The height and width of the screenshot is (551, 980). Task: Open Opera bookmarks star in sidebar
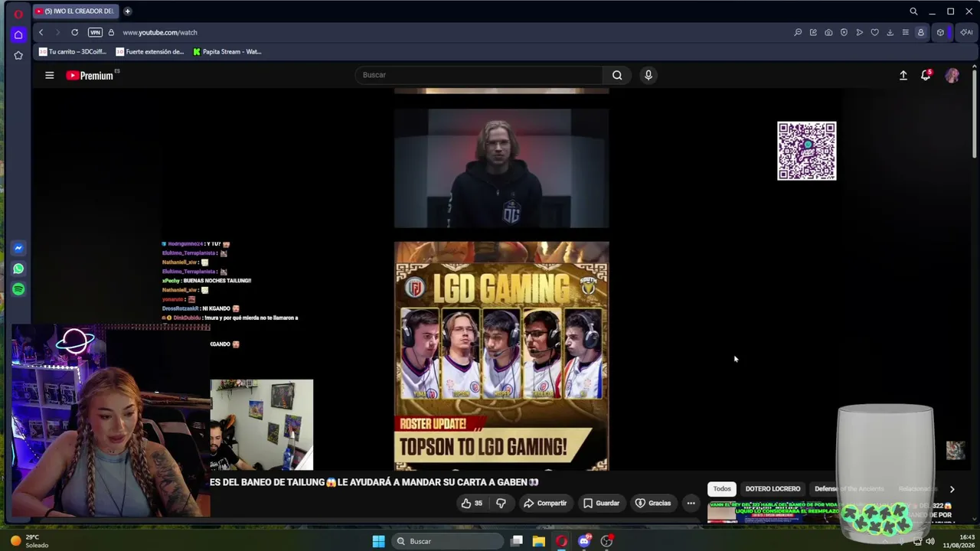click(x=18, y=55)
